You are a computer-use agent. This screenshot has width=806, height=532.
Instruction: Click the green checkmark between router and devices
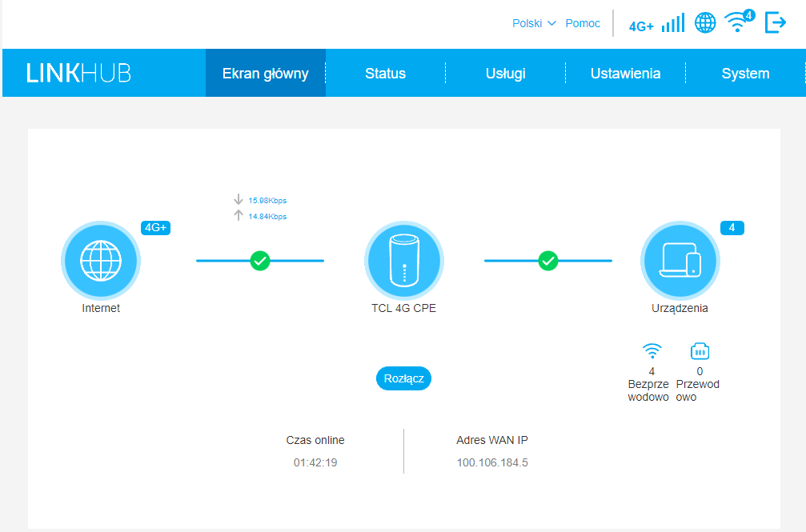tap(548, 261)
